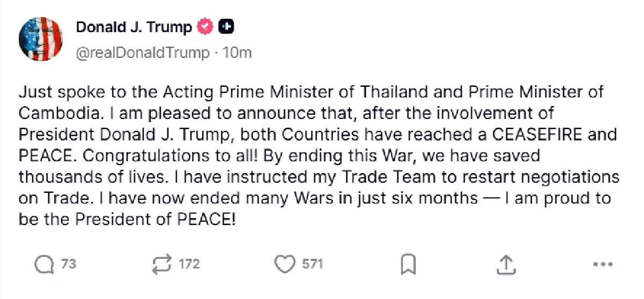
Task: Click the reply speech bubble icon
Action: (44, 264)
